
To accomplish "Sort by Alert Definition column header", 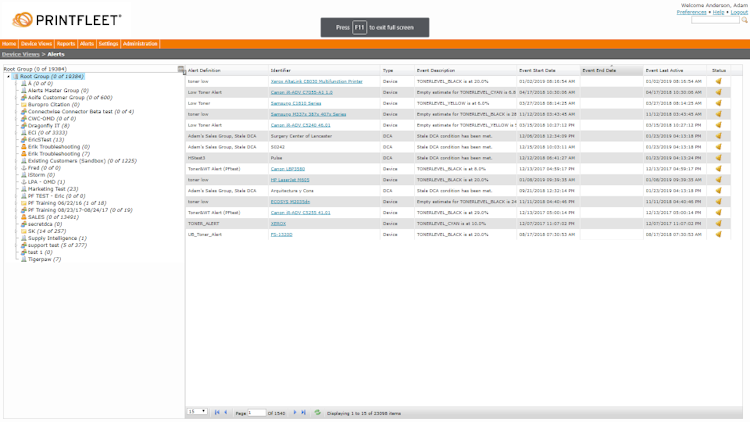I will tap(227, 70).
